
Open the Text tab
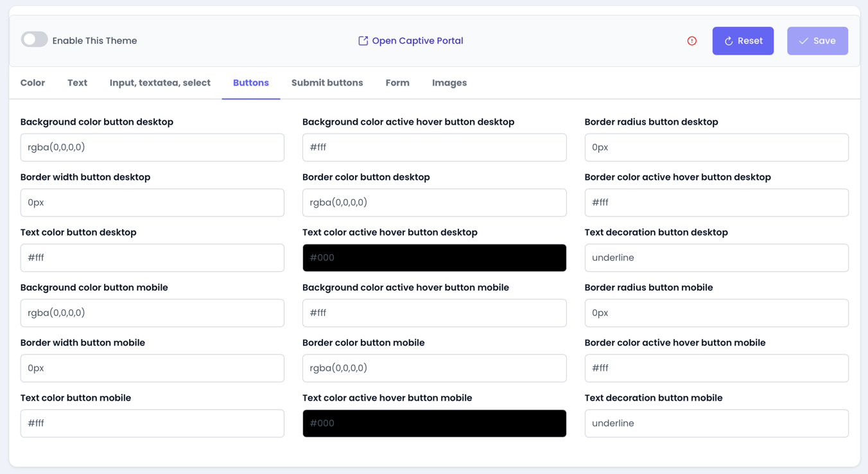click(x=77, y=83)
